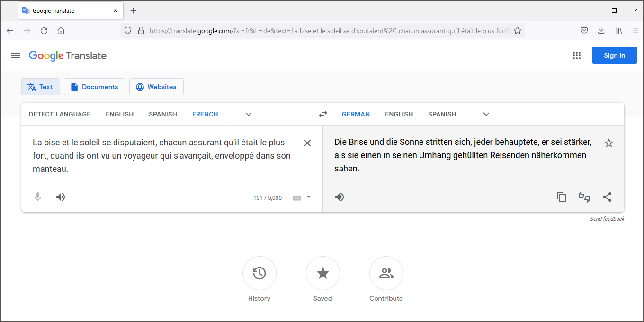Switch to Websites translation mode

pos(156,87)
